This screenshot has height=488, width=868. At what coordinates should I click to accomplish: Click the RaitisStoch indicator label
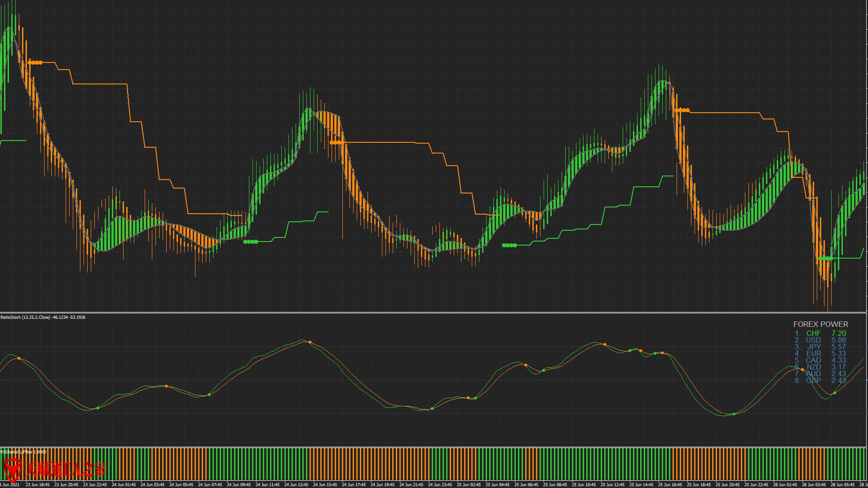click(x=43, y=317)
